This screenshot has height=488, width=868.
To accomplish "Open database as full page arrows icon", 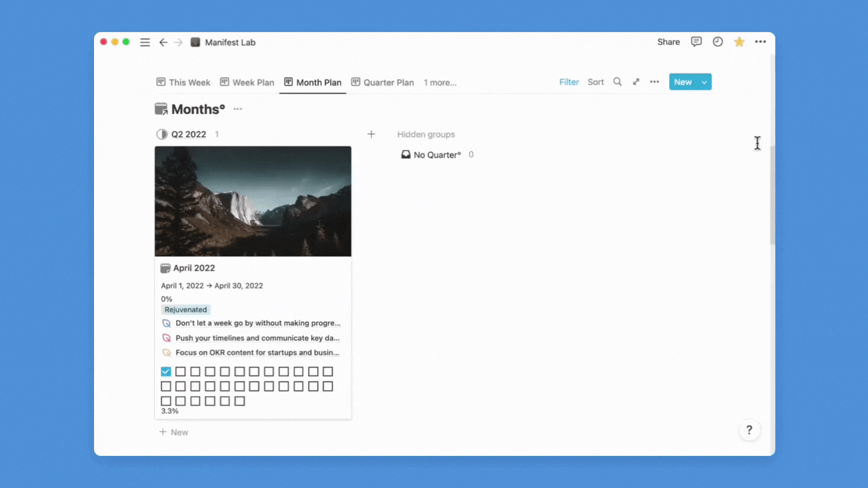I will point(636,82).
